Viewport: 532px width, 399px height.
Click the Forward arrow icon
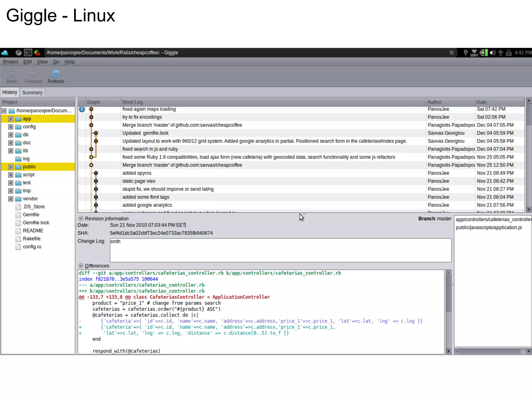click(33, 74)
